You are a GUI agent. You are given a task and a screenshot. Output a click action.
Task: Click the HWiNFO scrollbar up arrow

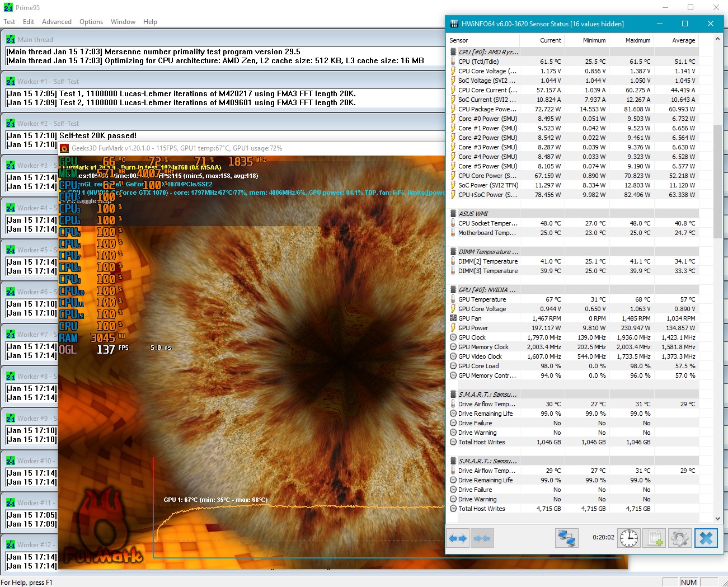[718, 40]
